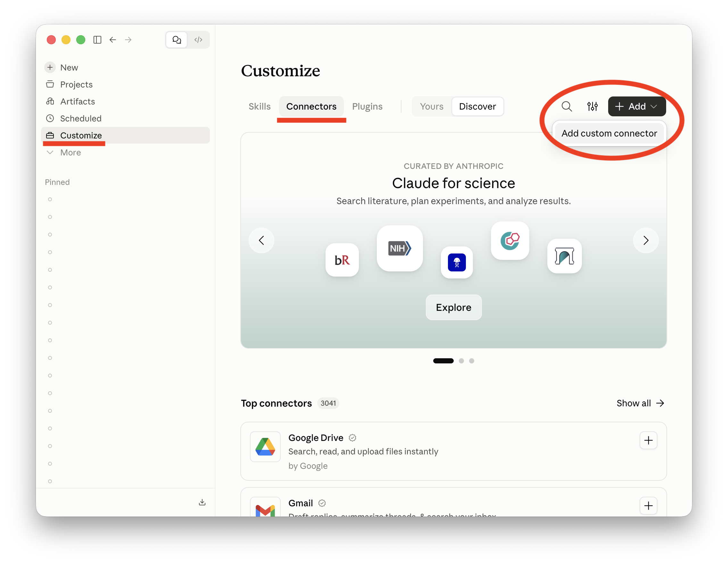Switch to the Skills tab
The width and height of the screenshot is (728, 564).
pyautogui.click(x=260, y=106)
